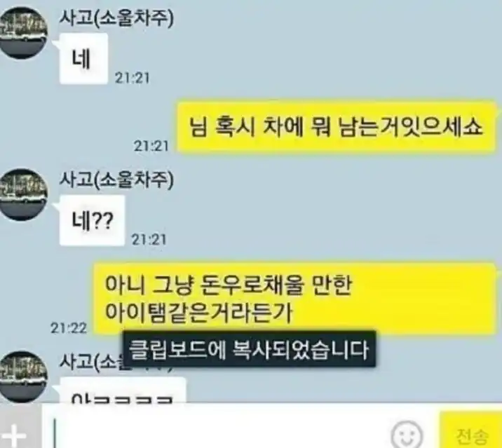Click the 21:21 timestamp beside 네 bubble

click(x=133, y=78)
